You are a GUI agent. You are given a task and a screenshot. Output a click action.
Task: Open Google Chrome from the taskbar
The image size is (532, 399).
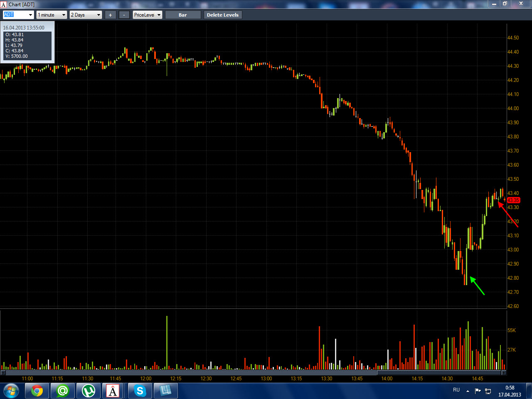pos(37,391)
